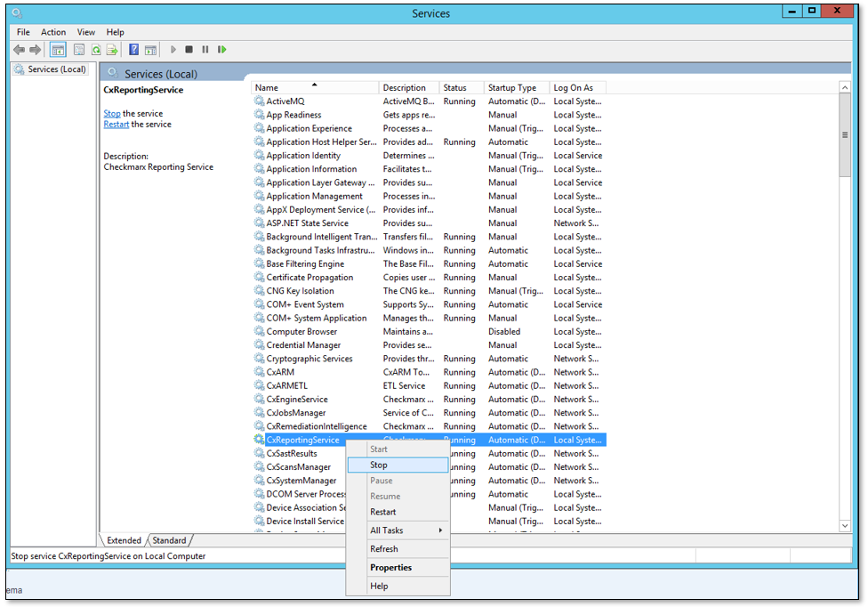The width and height of the screenshot is (868, 607).
Task: Click the gear icon beside Computer Browser
Action: tap(259, 331)
